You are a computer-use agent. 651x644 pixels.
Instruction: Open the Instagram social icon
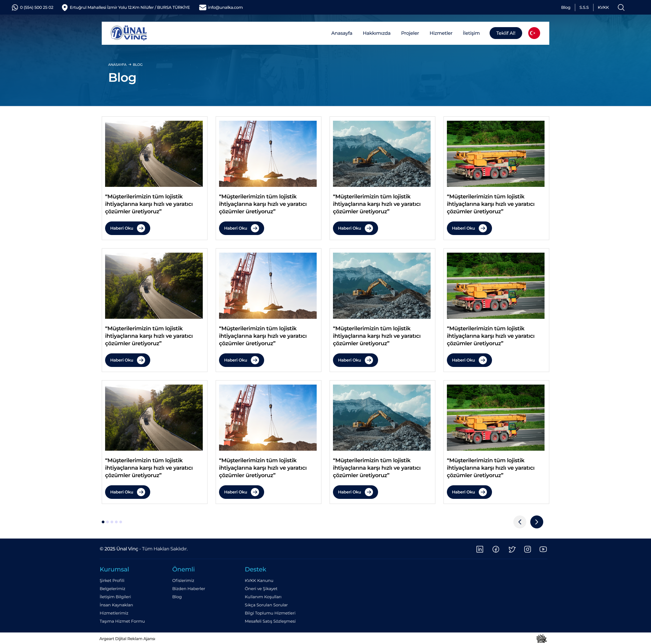[527, 549]
